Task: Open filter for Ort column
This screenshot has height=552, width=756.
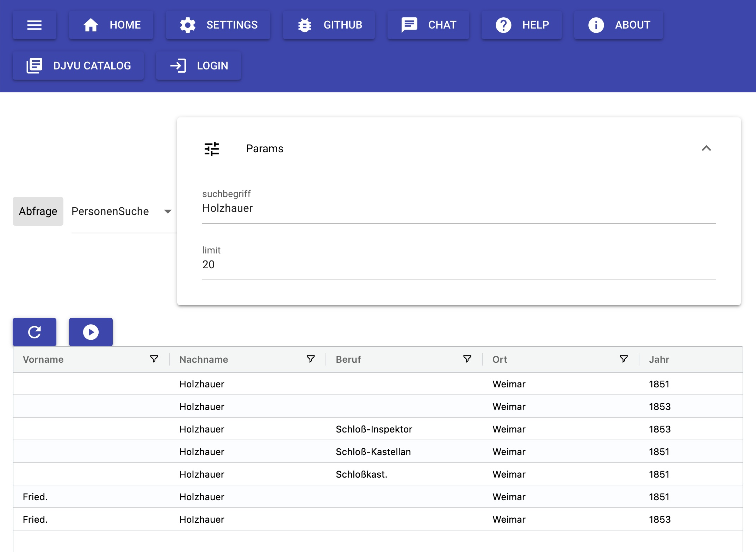Action: 624,359
